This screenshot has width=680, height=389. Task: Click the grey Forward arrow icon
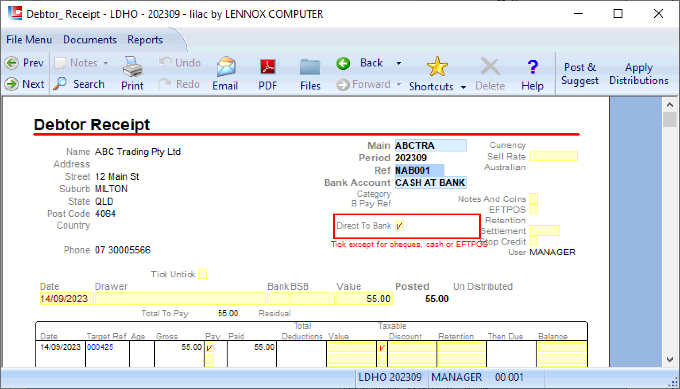tap(343, 85)
